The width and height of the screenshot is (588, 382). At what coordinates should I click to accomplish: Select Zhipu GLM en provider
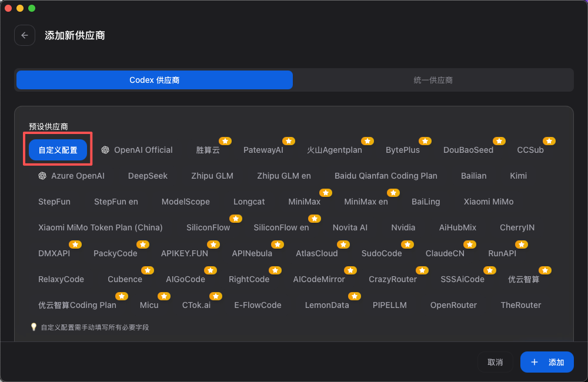(284, 176)
